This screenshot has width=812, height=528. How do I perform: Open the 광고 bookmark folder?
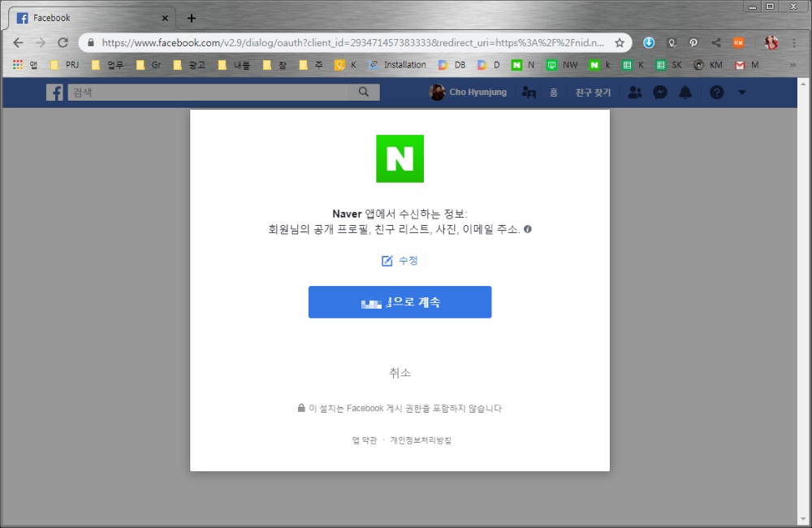click(189, 65)
